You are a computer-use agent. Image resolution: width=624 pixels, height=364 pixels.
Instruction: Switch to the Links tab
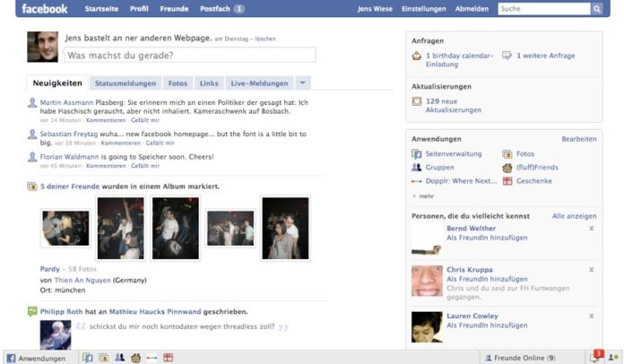point(209,83)
